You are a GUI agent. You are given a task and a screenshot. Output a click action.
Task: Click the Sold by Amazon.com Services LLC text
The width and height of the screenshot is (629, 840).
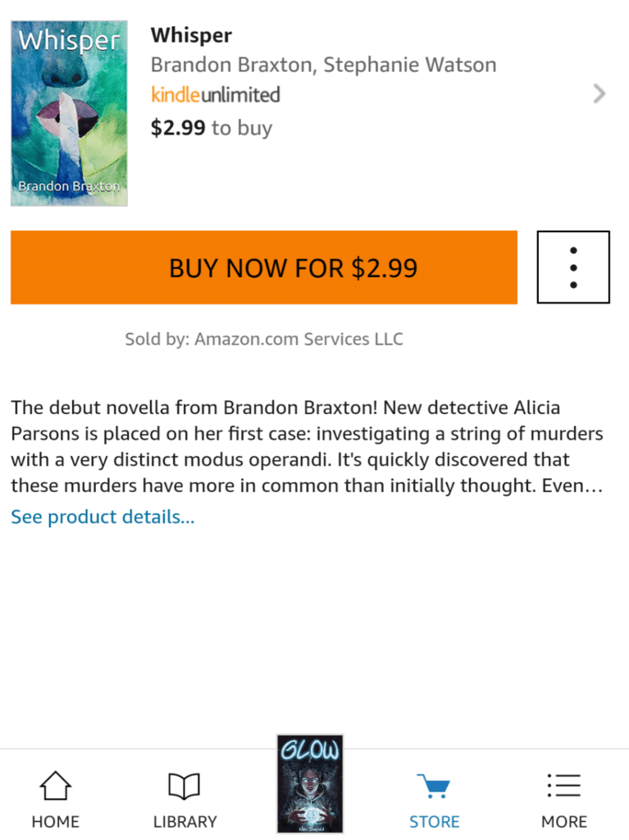point(264,339)
